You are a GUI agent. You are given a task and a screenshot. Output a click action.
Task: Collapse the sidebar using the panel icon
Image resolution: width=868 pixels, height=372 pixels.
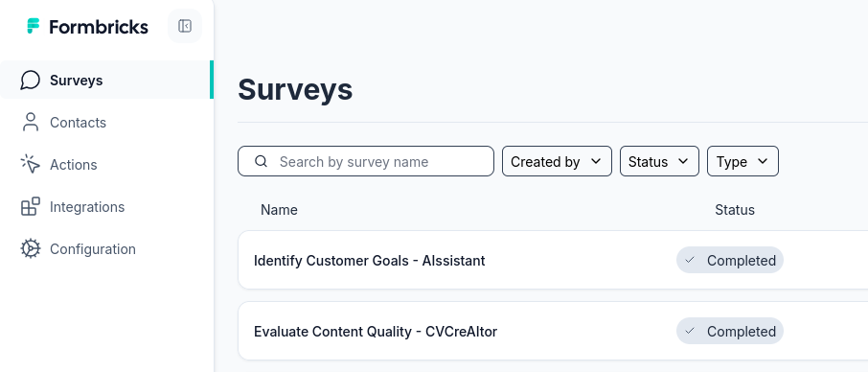pos(185,26)
